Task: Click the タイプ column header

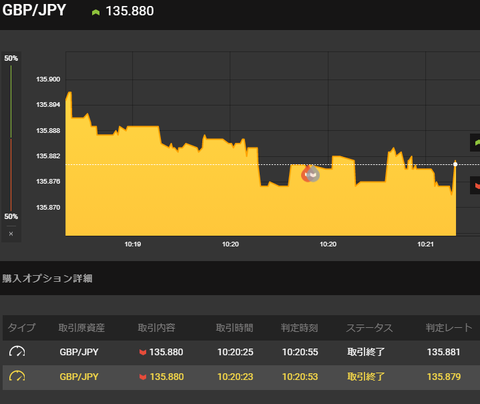Action: [21, 328]
